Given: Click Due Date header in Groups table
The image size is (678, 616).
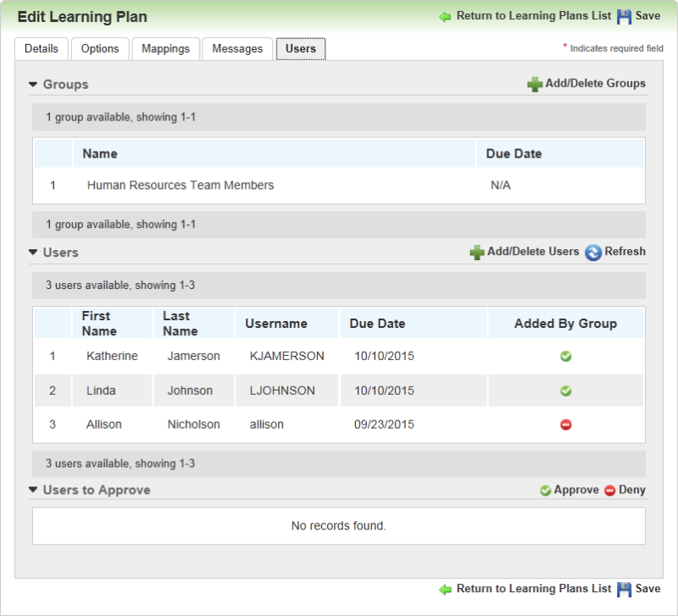Looking at the screenshot, I should pyautogui.click(x=560, y=153).
